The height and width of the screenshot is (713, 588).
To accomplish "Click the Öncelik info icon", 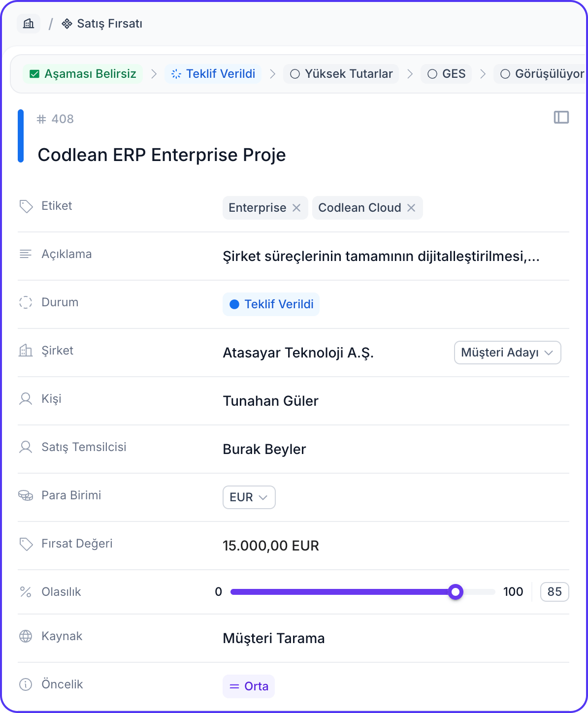I will [x=26, y=684].
